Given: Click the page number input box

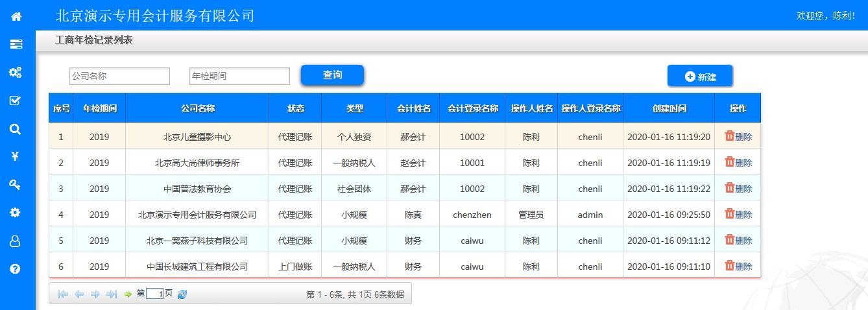Looking at the screenshot, I should [155, 294].
